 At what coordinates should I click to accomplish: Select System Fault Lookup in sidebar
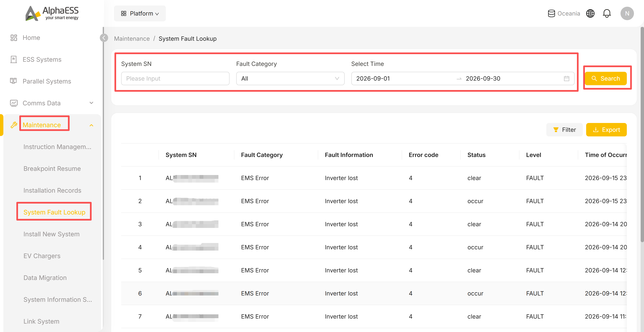54,212
